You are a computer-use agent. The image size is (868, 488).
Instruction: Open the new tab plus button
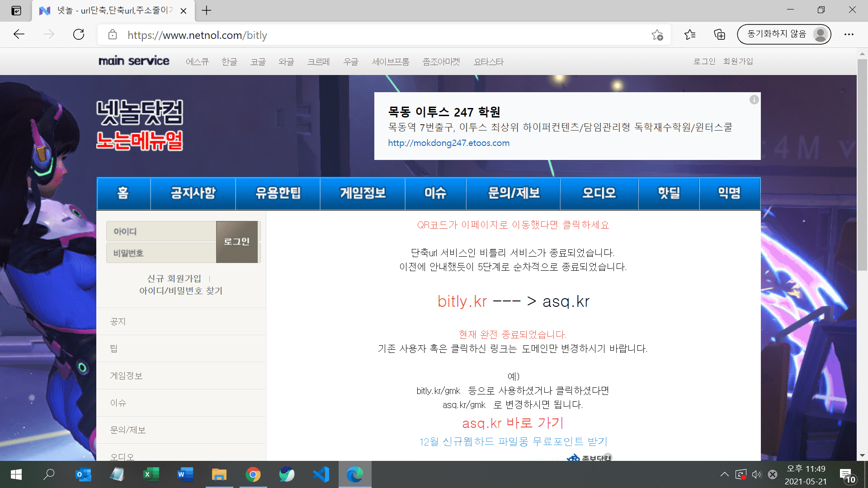click(207, 10)
